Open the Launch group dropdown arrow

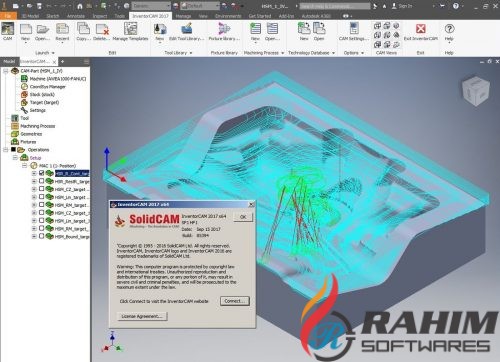click(53, 53)
